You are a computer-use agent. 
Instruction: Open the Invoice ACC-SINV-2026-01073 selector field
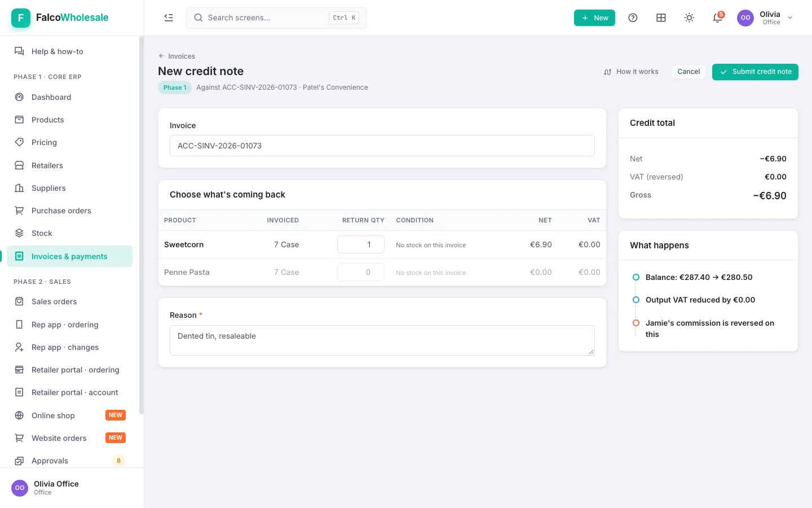tap(382, 146)
